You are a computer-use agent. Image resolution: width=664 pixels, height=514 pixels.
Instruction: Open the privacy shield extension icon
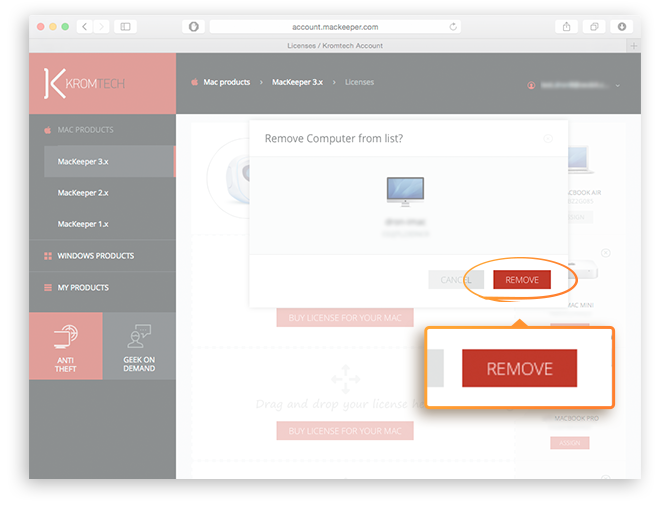click(194, 27)
